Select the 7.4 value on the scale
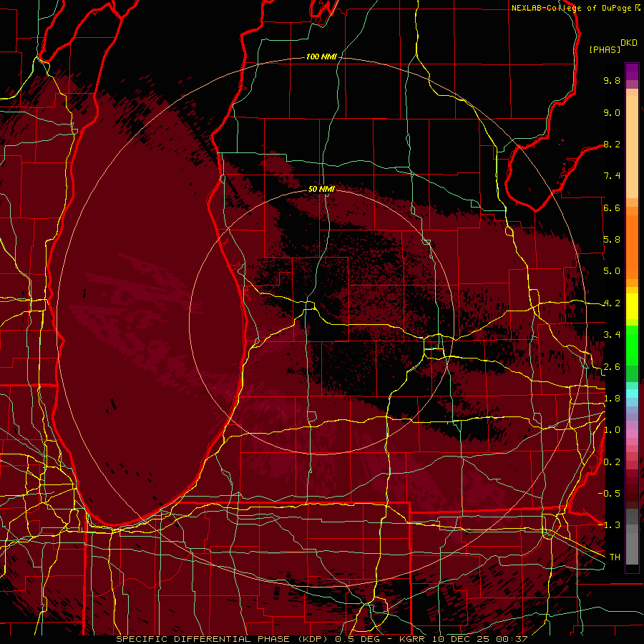This screenshot has width=644, height=644. [612, 176]
